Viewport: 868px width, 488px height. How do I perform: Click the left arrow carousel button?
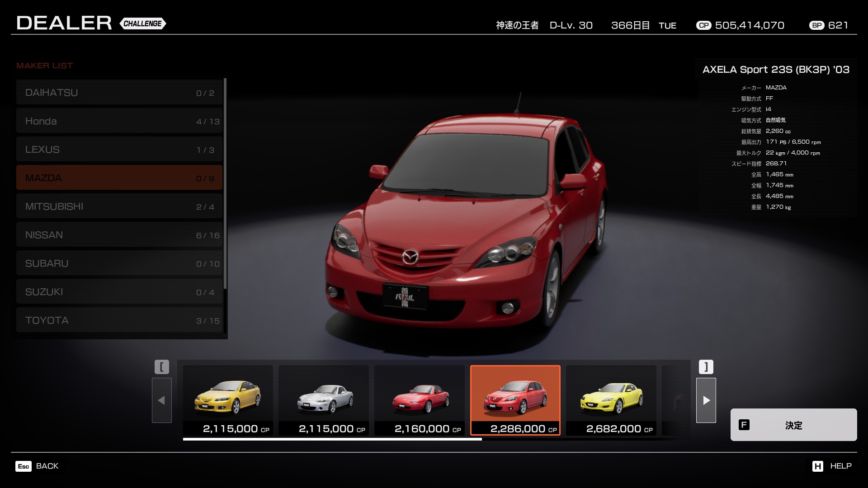point(161,400)
